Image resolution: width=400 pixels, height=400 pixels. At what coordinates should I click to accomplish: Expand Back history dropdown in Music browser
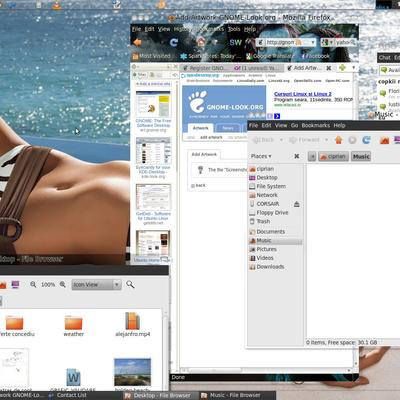pos(281,140)
